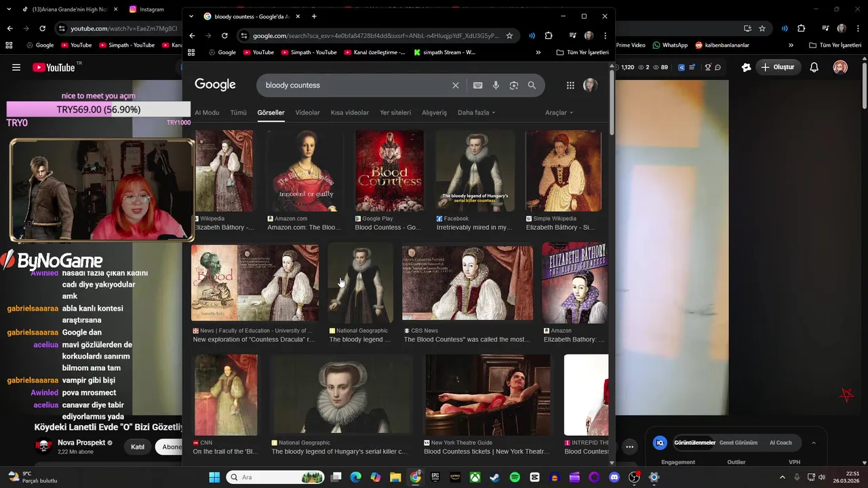The image size is (868, 488).
Task: Open the Instagram browser tab
Action: [x=147, y=9]
